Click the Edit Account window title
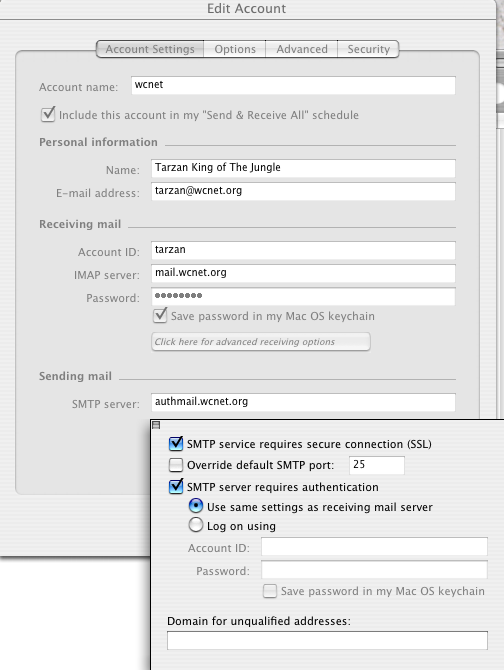This screenshot has height=670, width=504. coord(246,9)
